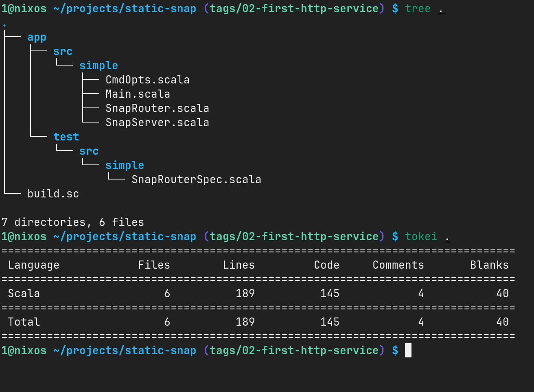Image resolution: width=534 pixels, height=392 pixels.
Task: Click SnapRouterSpec.scala in the tree
Action: [196, 180]
